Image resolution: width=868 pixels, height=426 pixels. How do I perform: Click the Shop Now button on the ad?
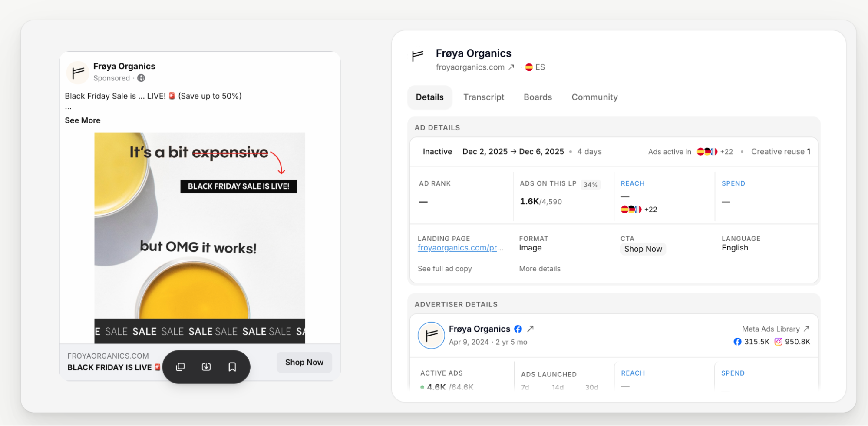(304, 362)
